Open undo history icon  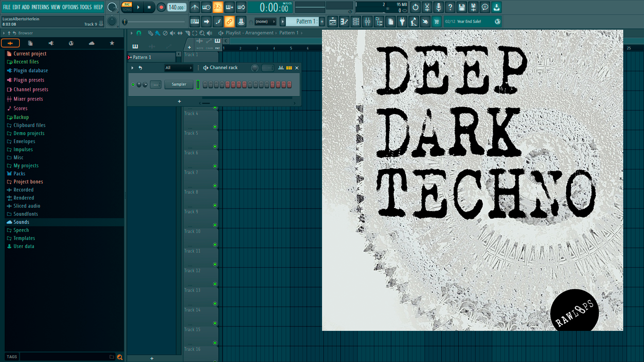[415, 7]
